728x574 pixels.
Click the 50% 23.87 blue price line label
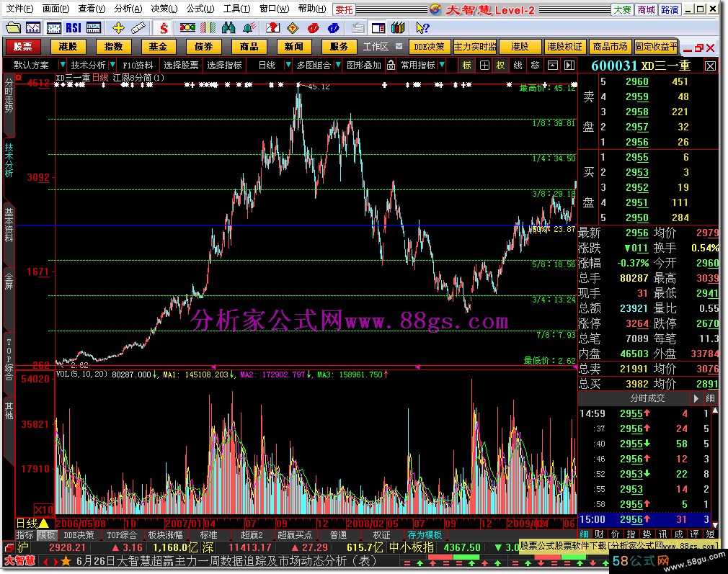click(x=554, y=229)
